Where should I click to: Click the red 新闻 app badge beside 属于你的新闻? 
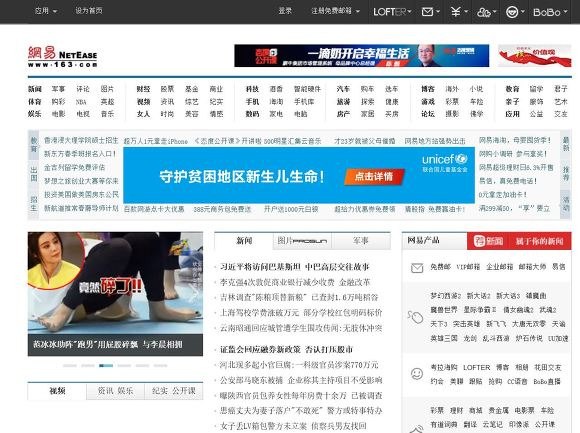[489, 241]
